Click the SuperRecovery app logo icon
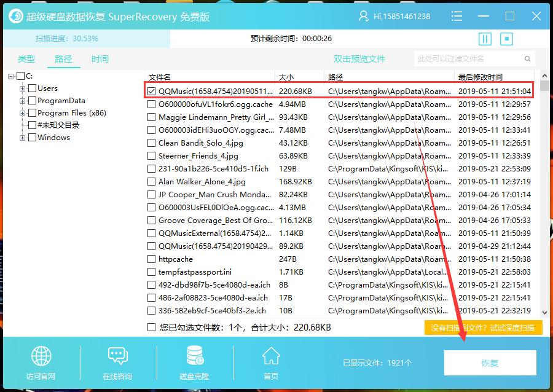This screenshot has width=553, height=392. point(16,16)
